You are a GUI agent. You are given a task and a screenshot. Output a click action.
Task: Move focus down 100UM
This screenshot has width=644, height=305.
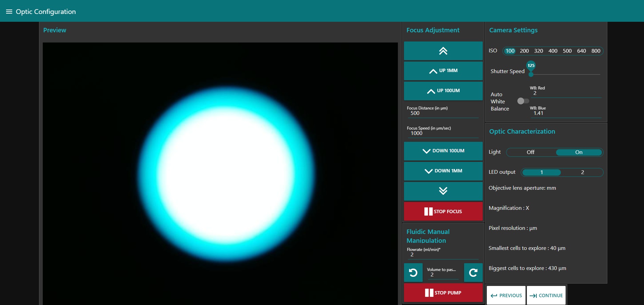click(443, 151)
